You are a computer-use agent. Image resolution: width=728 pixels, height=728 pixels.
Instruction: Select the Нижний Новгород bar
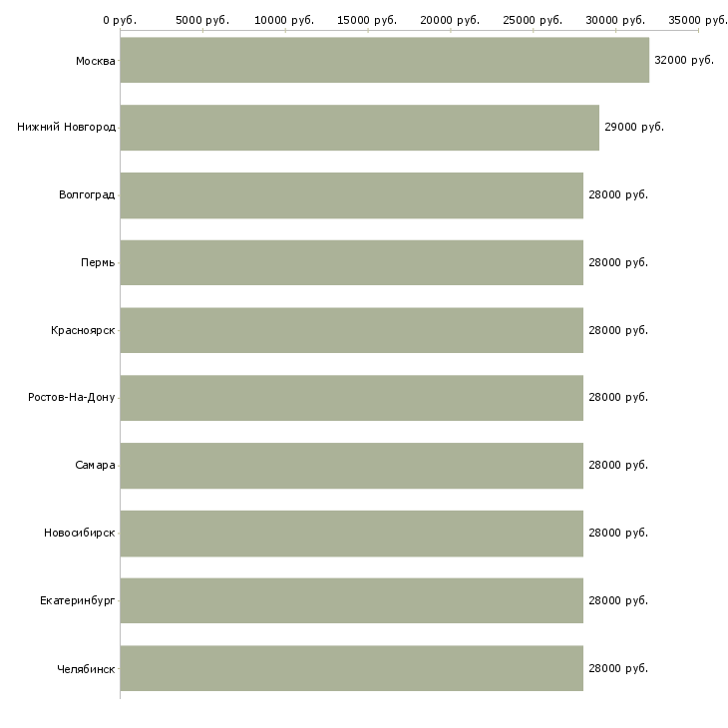359,128
